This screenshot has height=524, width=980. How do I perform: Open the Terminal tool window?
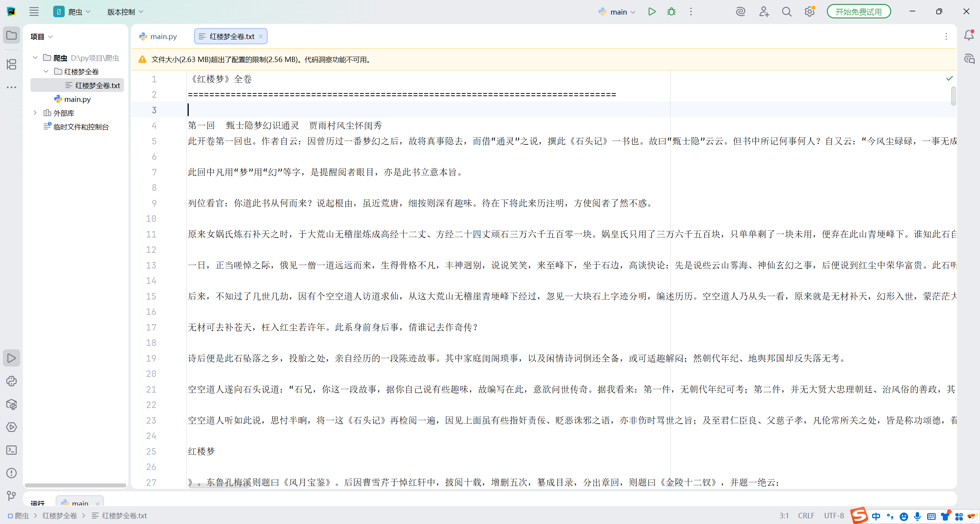click(x=11, y=450)
